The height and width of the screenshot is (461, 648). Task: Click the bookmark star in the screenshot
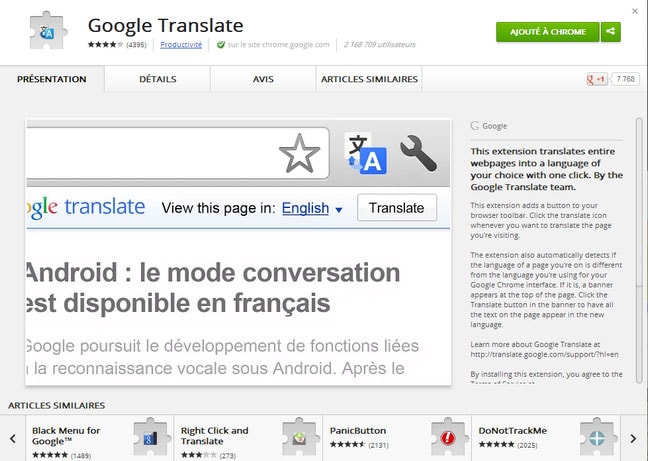[x=299, y=153]
